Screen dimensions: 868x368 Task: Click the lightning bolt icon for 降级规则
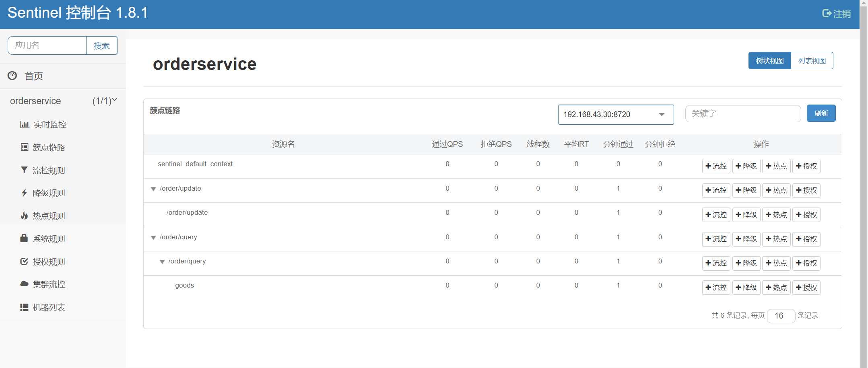(x=25, y=193)
